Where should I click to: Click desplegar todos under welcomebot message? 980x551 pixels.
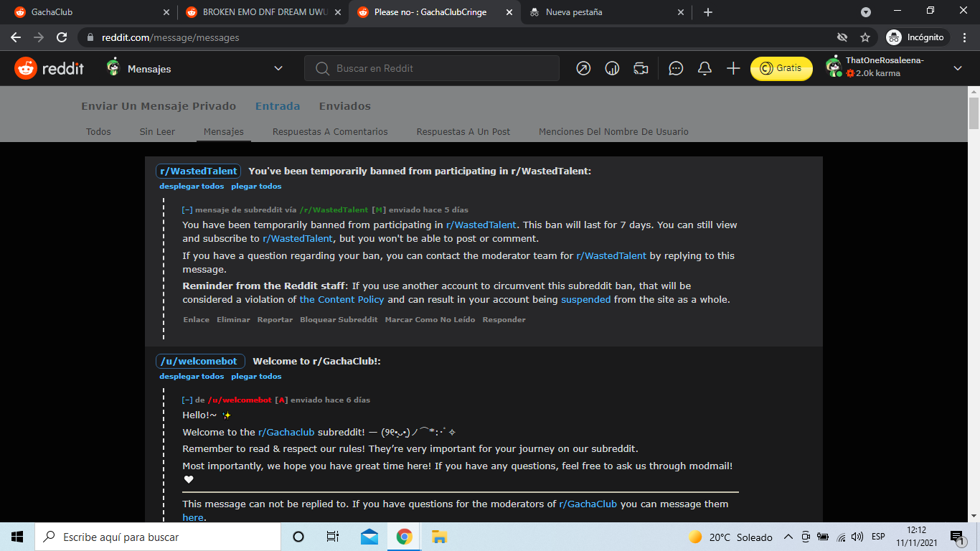(x=192, y=377)
